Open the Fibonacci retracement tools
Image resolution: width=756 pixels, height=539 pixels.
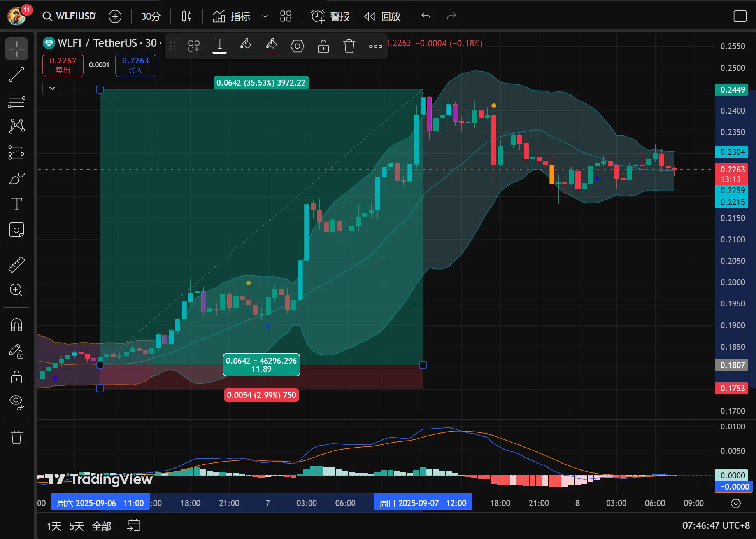click(16, 100)
